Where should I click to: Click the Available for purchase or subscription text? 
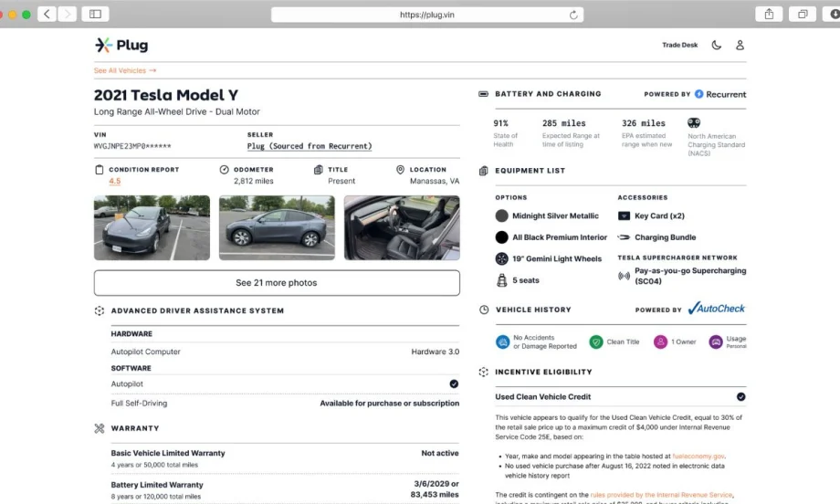(x=390, y=404)
